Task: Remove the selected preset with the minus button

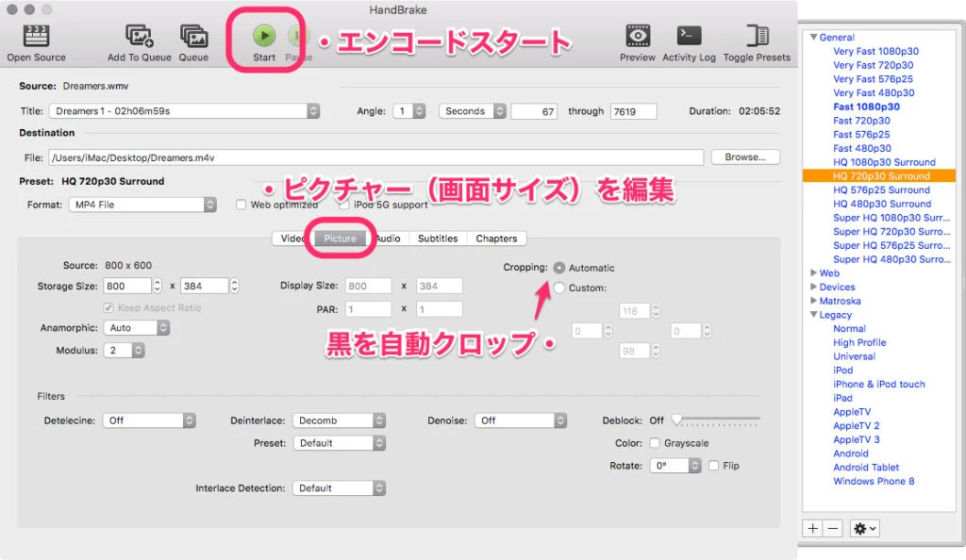Action: (x=832, y=528)
